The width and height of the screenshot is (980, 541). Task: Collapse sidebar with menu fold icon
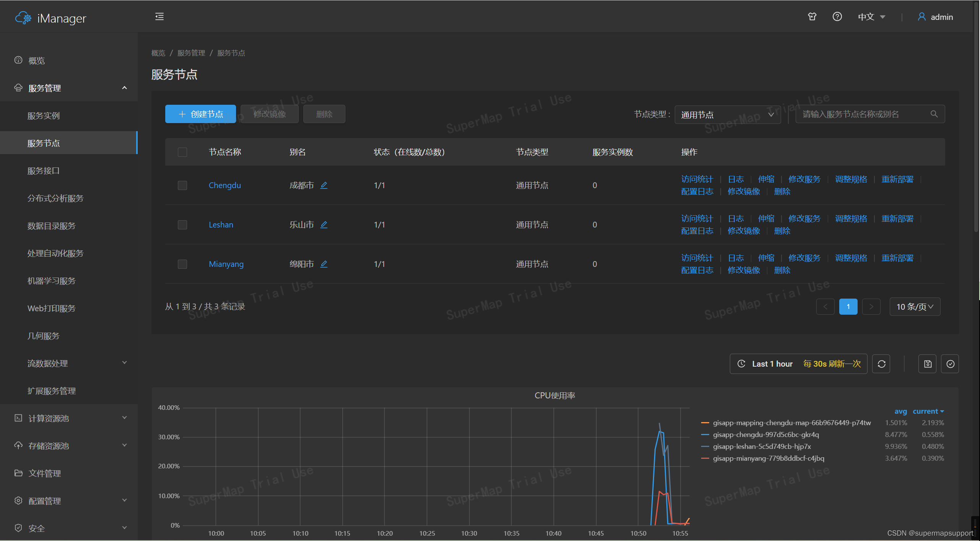[160, 16]
